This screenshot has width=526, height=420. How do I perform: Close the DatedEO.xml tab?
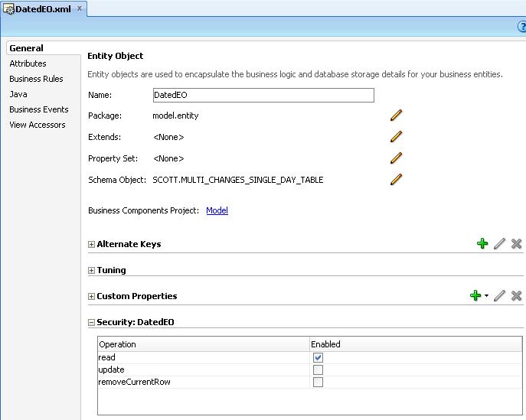[80, 8]
